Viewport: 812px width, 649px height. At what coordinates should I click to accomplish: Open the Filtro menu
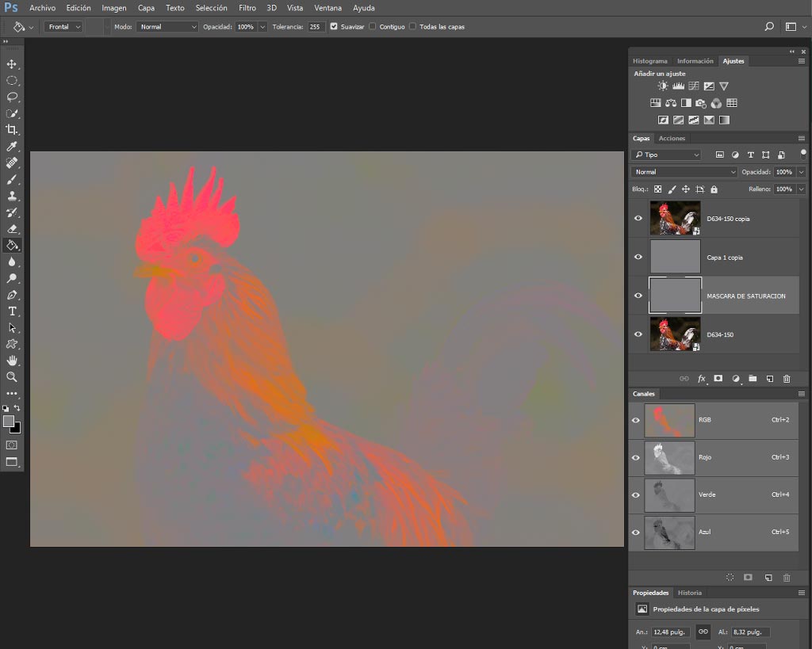point(247,8)
